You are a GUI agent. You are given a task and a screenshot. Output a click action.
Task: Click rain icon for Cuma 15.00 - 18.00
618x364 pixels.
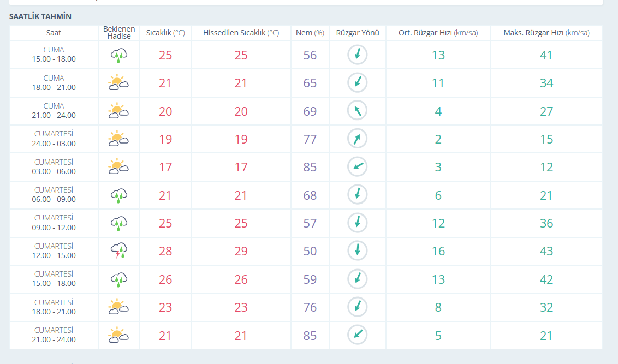point(118,55)
